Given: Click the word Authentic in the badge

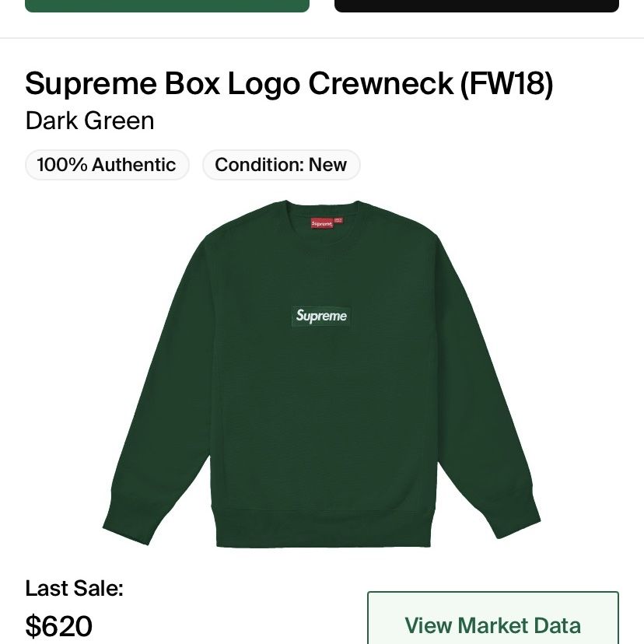Looking at the screenshot, I should (x=134, y=165).
